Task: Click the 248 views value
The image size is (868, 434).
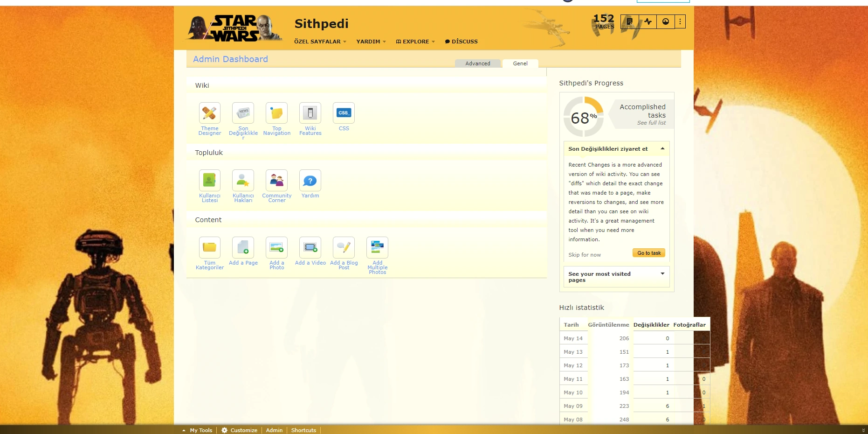Action: [624, 420]
